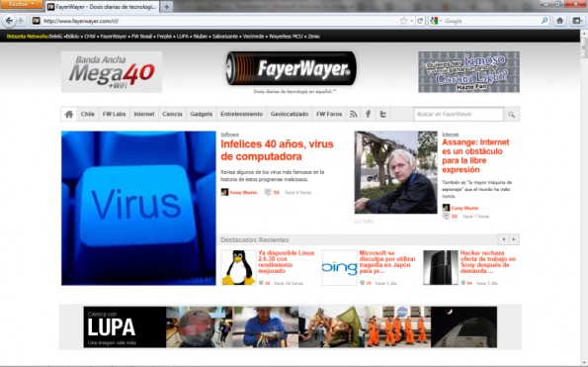Click the VeoVerde link in network bar

click(253, 37)
